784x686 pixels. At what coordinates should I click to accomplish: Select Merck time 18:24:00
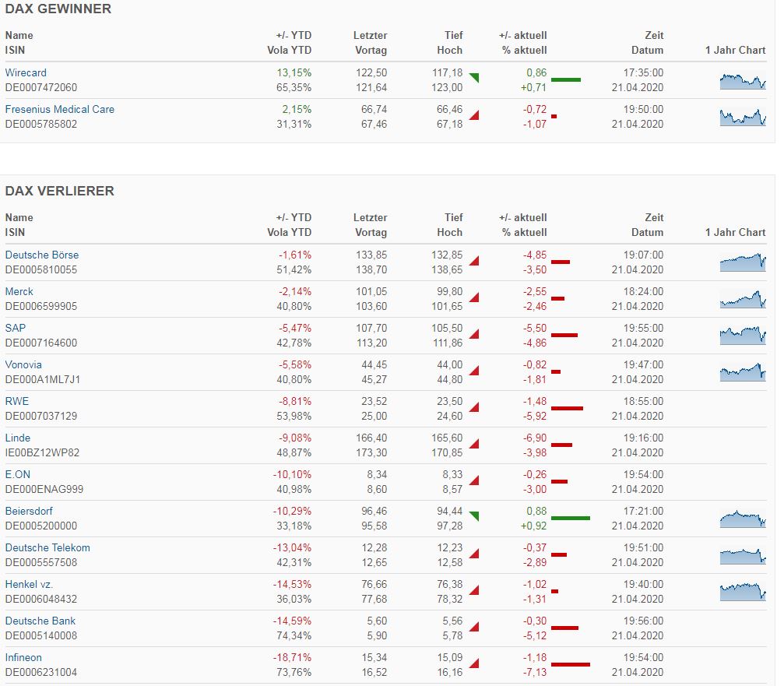(x=643, y=291)
